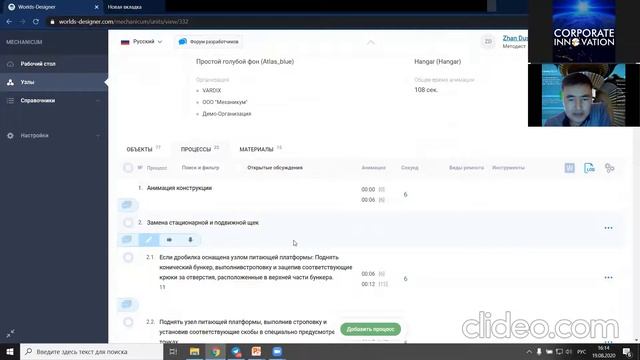Open the Windows Start menu
The width and height of the screenshot is (640, 360).
click(10, 351)
